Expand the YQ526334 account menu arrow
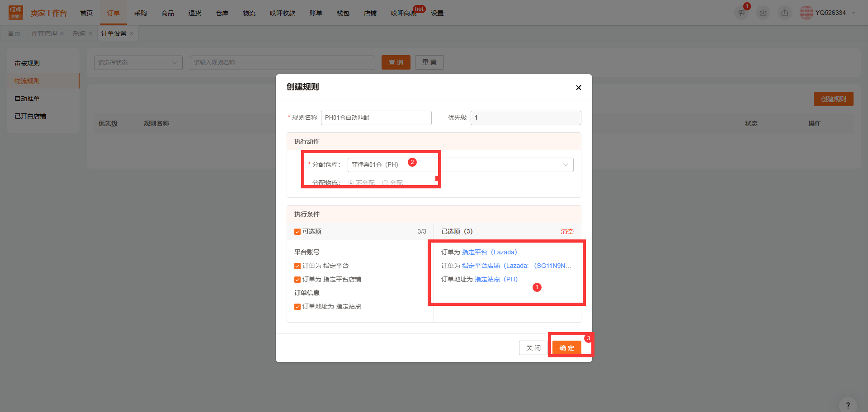This screenshot has height=412, width=868. (854, 13)
